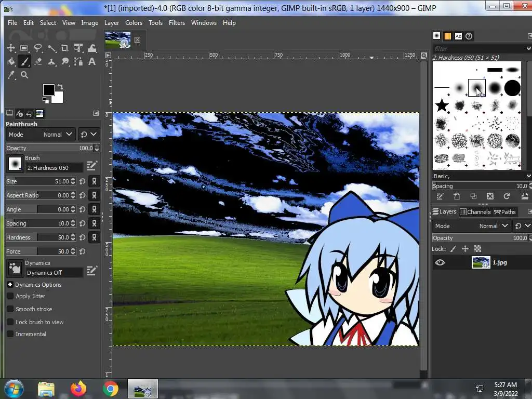The image size is (532, 399).
Task: Toggle lock alpha channel checkerboard icon
Action: (x=478, y=249)
